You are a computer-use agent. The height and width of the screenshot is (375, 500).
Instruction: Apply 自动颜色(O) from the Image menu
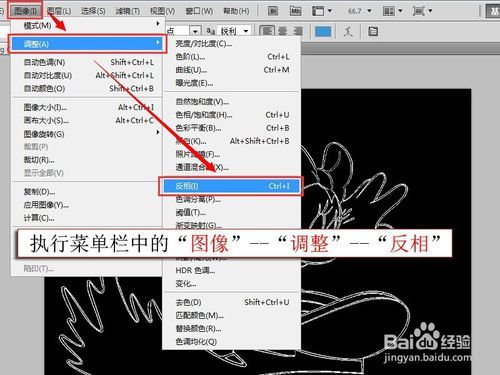pos(87,89)
